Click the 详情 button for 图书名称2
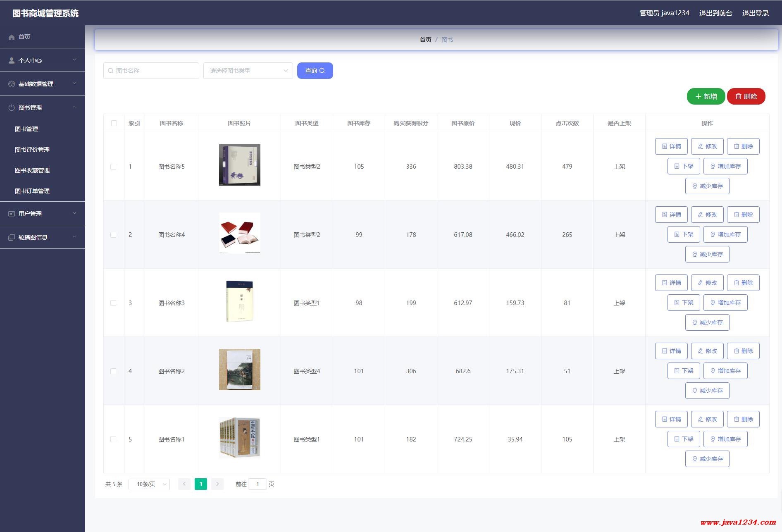 pyautogui.click(x=671, y=351)
